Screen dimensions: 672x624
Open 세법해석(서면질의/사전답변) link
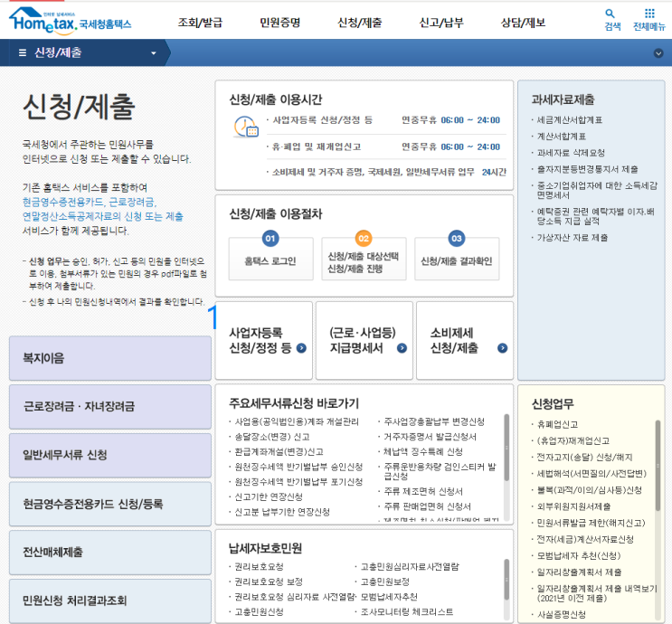tap(591, 474)
